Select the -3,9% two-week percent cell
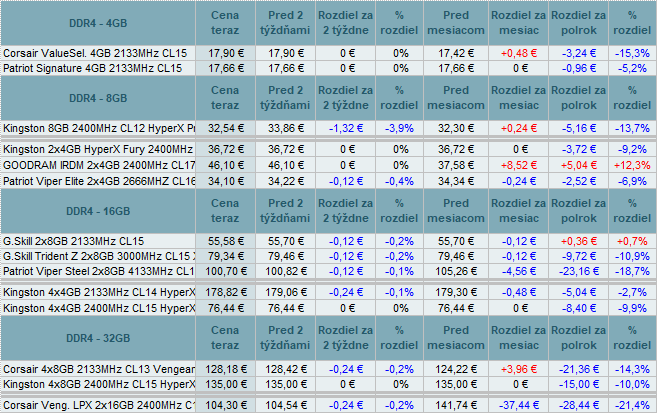This screenshot has height=413, width=657. point(399,128)
